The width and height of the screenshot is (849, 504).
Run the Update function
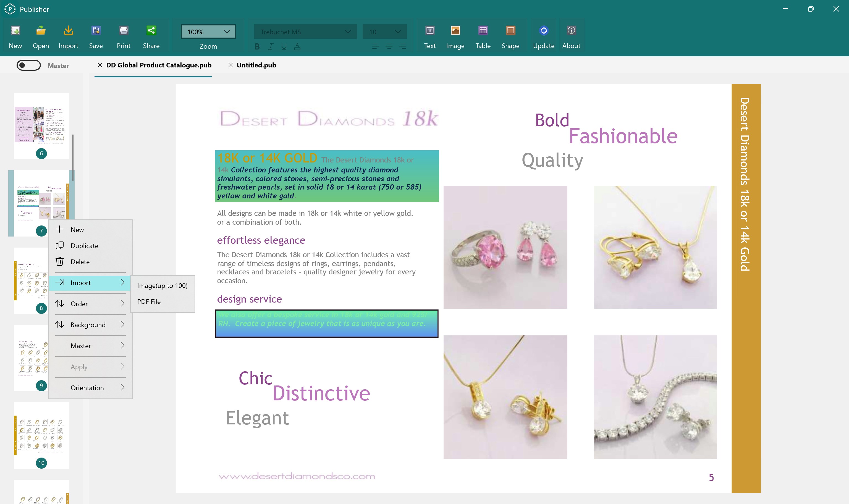click(x=543, y=36)
